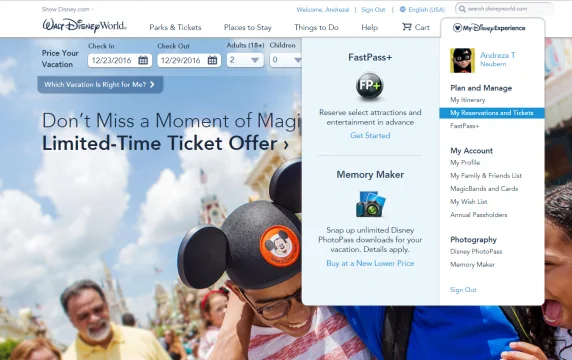Select My Itinerary in Plan and Manage
572x360 pixels.
pyautogui.click(x=467, y=100)
